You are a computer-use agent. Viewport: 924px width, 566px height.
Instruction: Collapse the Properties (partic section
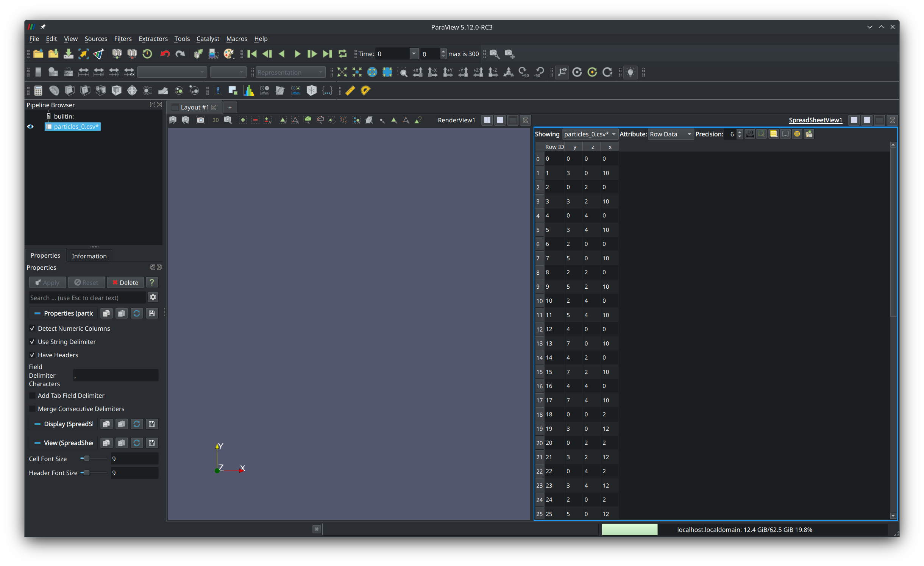coord(37,313)
